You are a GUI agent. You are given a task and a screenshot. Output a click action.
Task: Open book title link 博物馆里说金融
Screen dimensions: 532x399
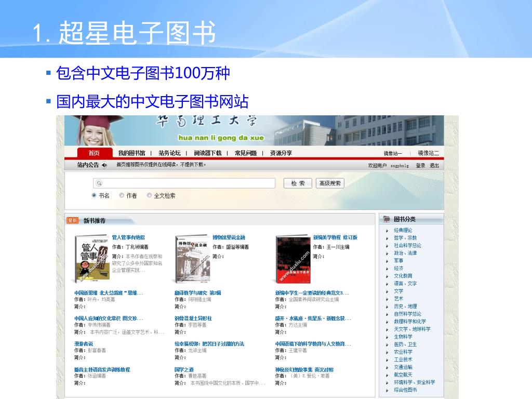[229, 237]
